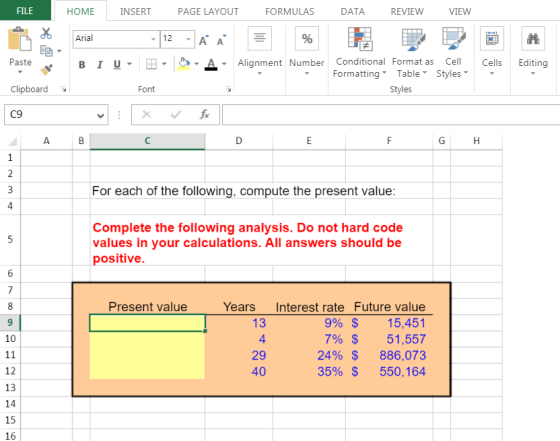Select the Format Painter brush icon
Image resolution: width=560 pixels, height=441 pixels.
46,69
